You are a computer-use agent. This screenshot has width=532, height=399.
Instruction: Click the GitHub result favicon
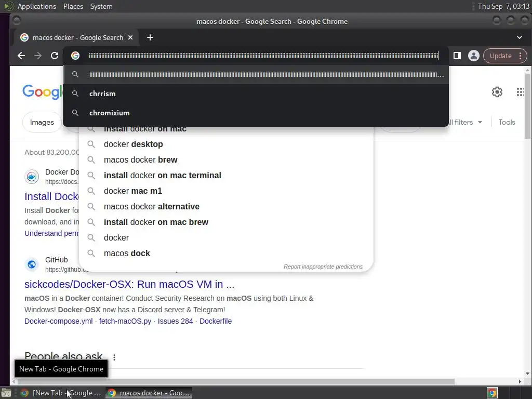click(32, 264)
